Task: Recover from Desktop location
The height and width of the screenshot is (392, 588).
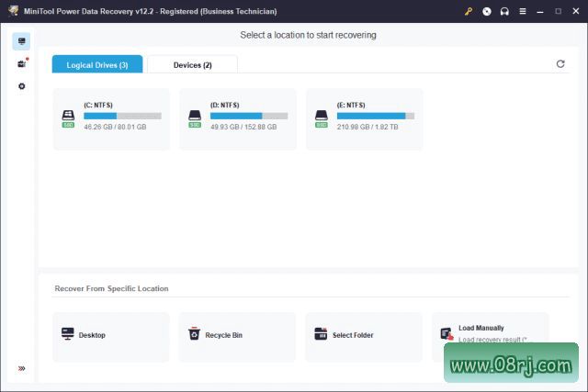Action: (x=111, y=337)
